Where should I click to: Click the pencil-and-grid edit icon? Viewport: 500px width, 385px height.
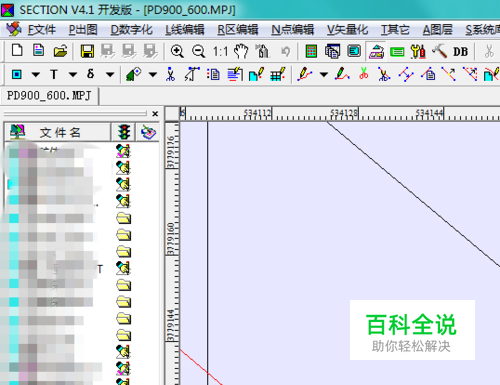coord(278,74)
